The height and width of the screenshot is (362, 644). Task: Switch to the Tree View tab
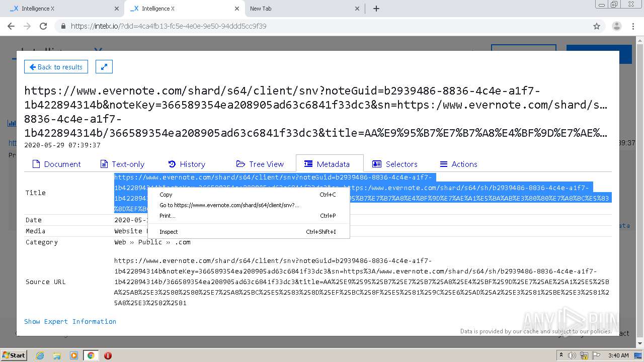click(260, 164)
